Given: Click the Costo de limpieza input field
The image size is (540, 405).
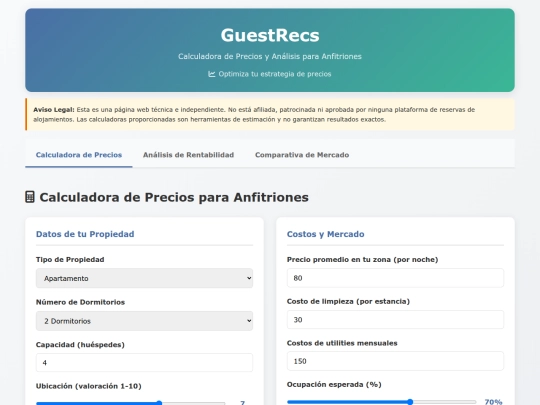Looking at the screenshot, I should click(x=395, y=320).
